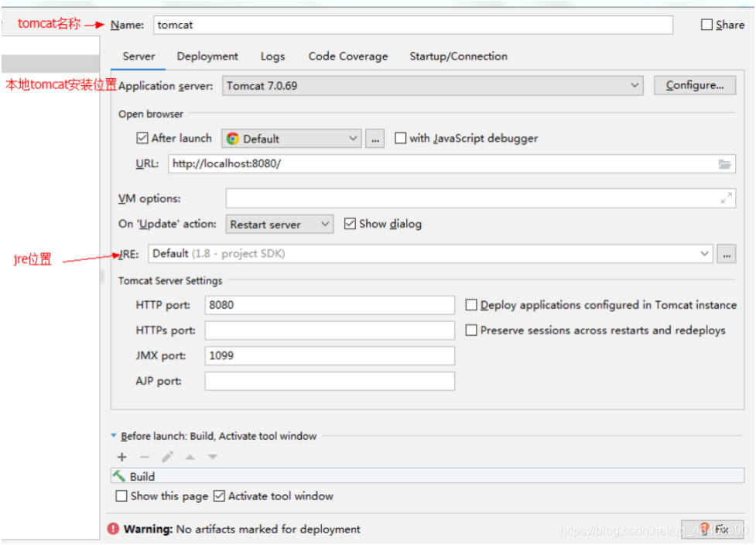Open the Logs tab
This screenshot has height=545, width=756.
(272, 57)
